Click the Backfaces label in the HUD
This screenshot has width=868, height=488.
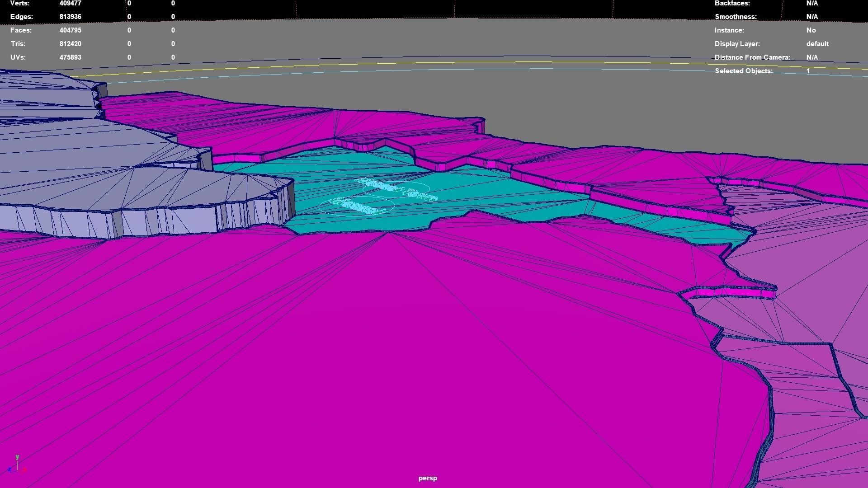point(732,3)
